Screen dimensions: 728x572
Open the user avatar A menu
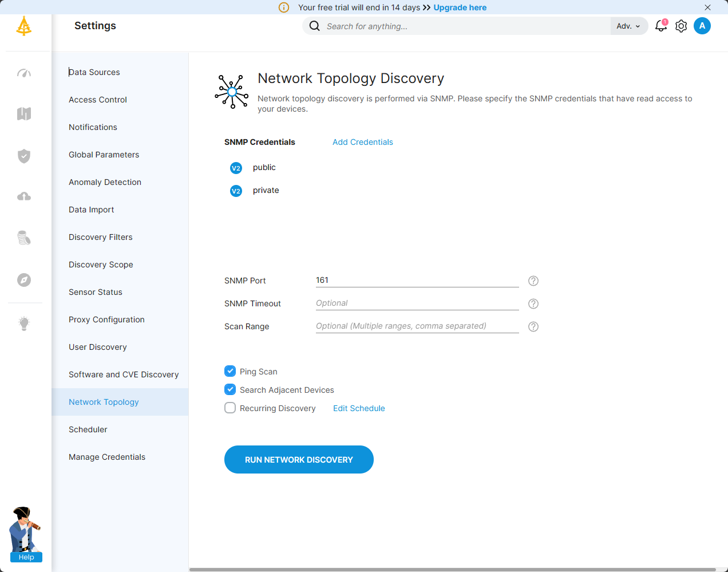[x=702, y=26]
